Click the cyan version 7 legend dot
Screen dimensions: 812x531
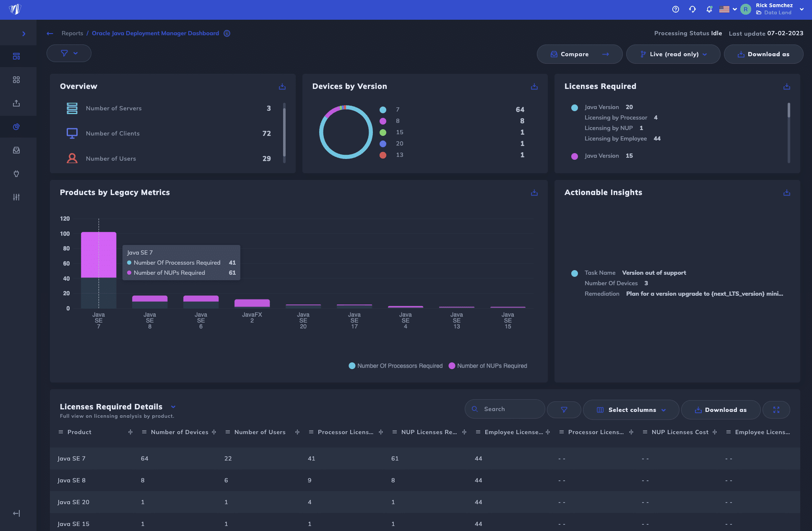(383, 110)
